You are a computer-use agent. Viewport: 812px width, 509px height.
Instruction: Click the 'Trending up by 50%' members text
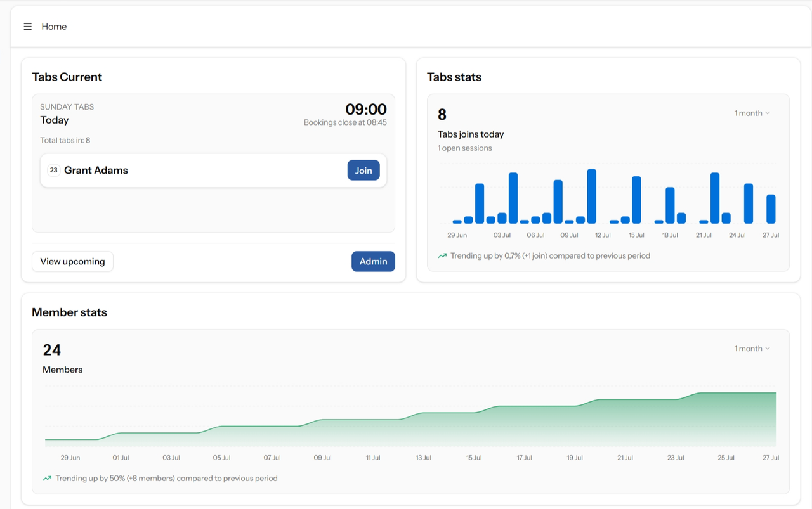point(166,479)
